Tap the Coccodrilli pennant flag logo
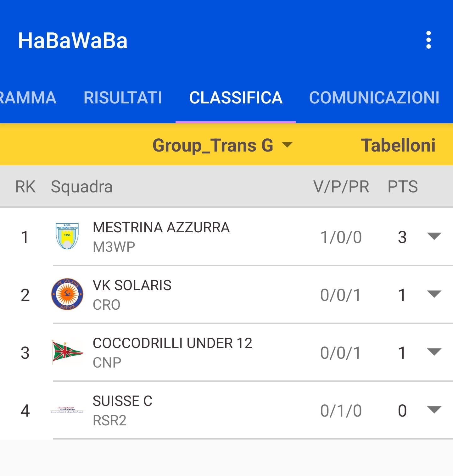 pyautogui.click(x=67, y=352)
